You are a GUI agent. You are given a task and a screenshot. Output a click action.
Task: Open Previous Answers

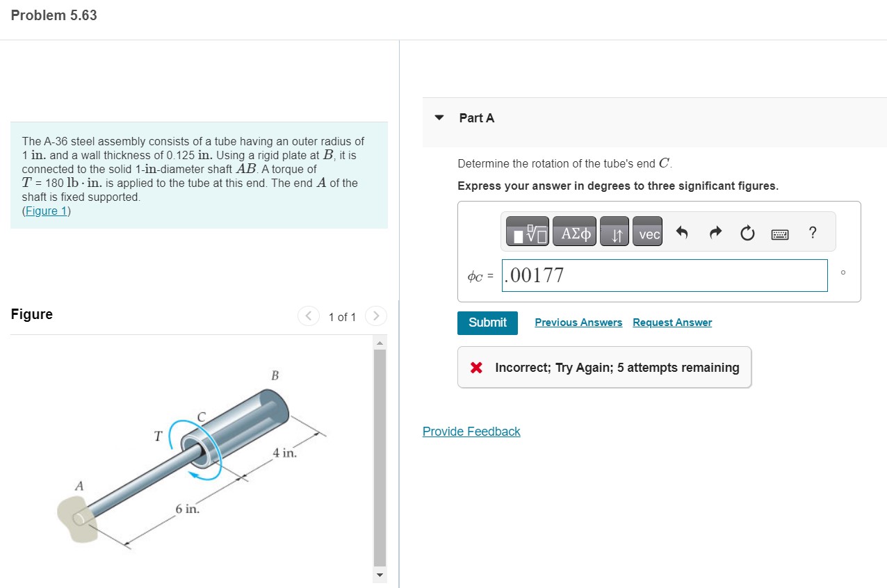click(578, 322)
